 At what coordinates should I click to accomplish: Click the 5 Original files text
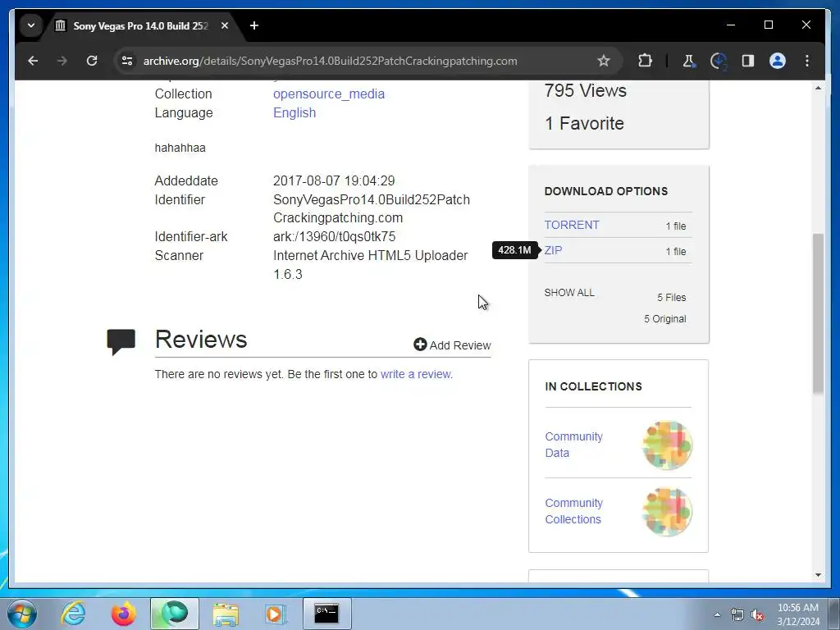pos(664,319)
